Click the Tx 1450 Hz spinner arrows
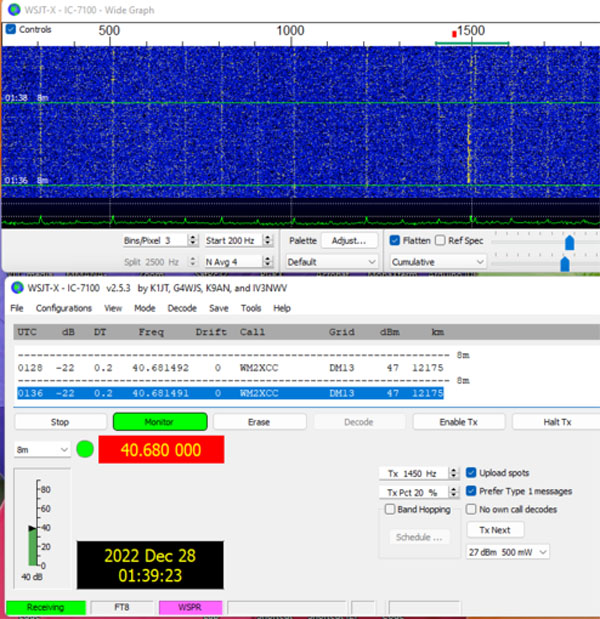 (454, 473)
